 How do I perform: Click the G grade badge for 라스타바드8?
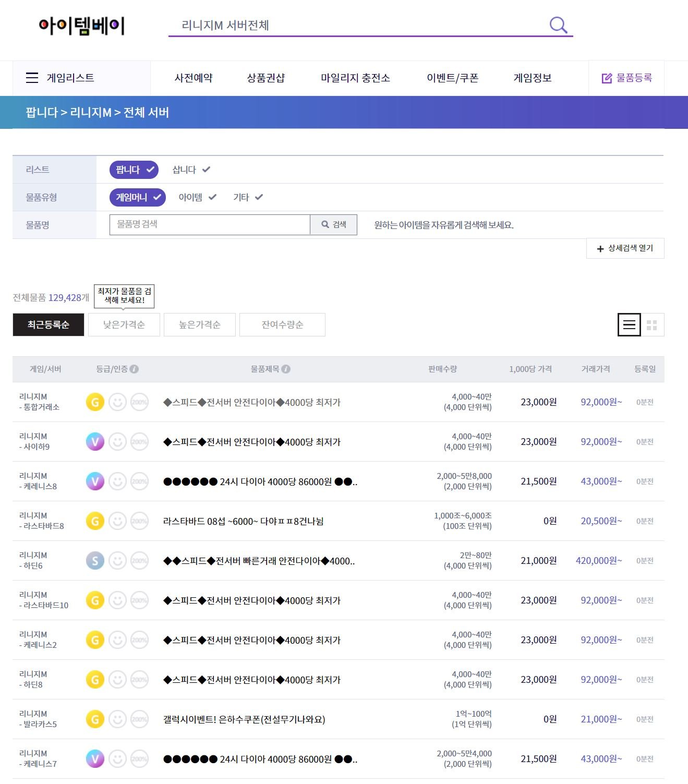point(95,521)
